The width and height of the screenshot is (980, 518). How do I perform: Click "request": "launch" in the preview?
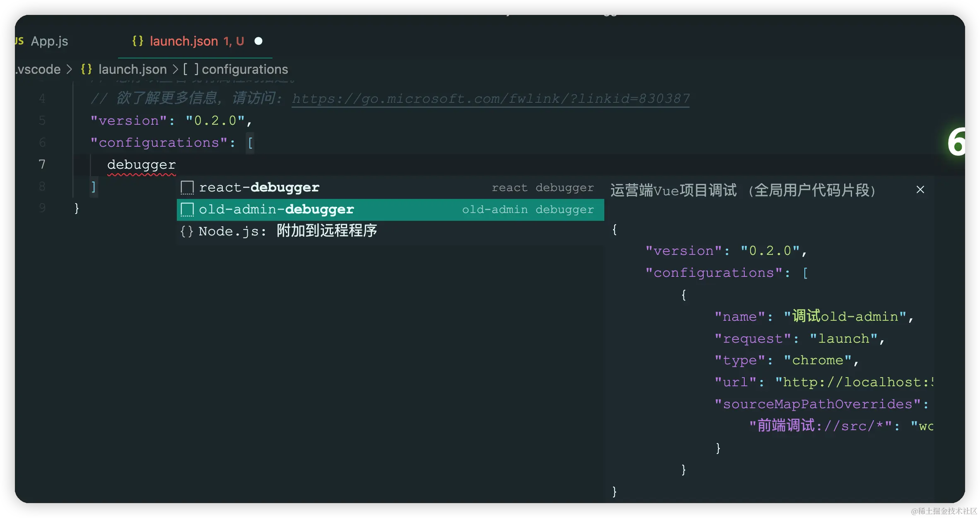tap(799, 339)
